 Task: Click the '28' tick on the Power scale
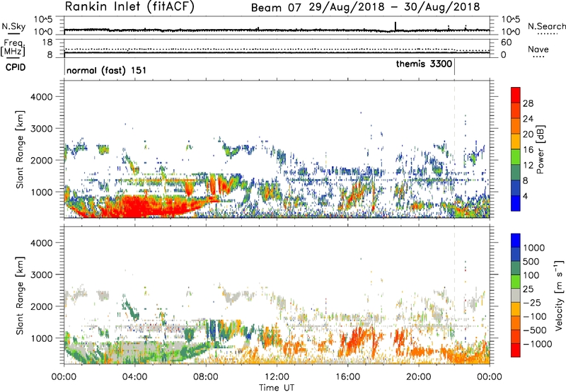(528, 103)
